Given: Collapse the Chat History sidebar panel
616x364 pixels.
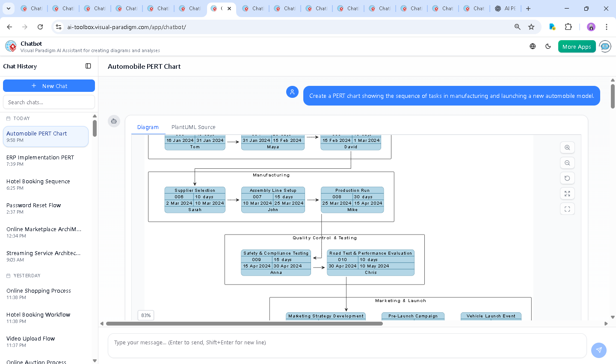Looking at the screenshot, I should [88, 66].
